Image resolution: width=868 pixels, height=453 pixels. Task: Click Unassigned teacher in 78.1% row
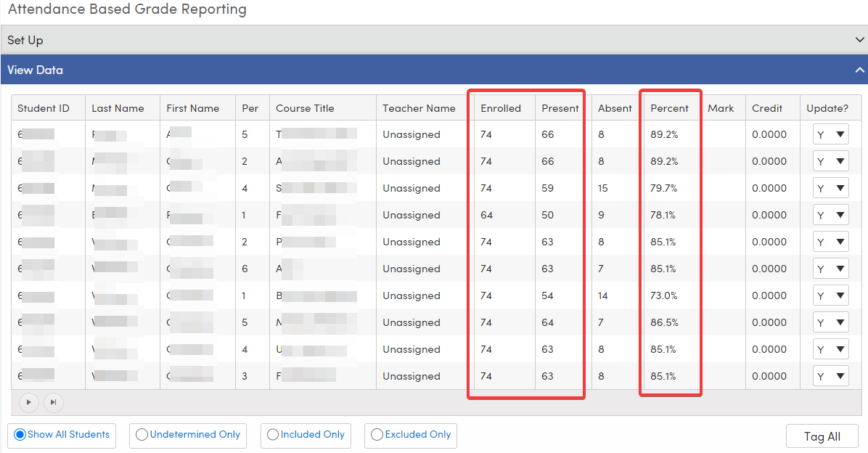pos(412,215)
